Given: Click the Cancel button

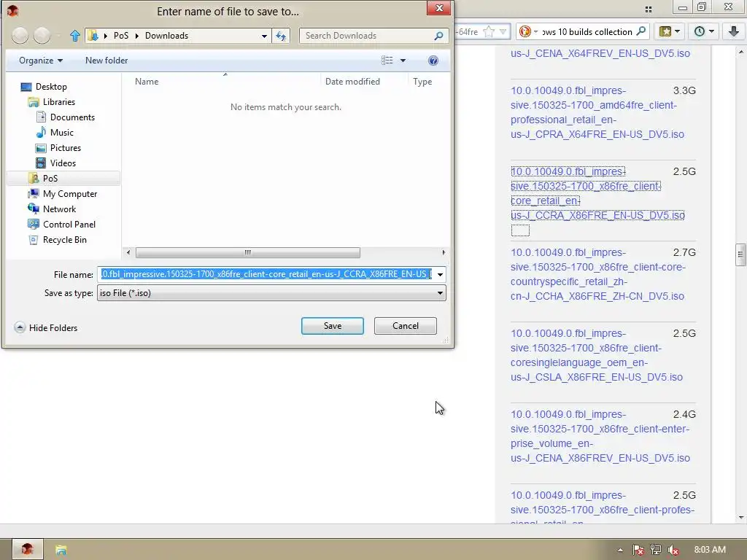Looking at the screenshot, I should pos(406,326).
